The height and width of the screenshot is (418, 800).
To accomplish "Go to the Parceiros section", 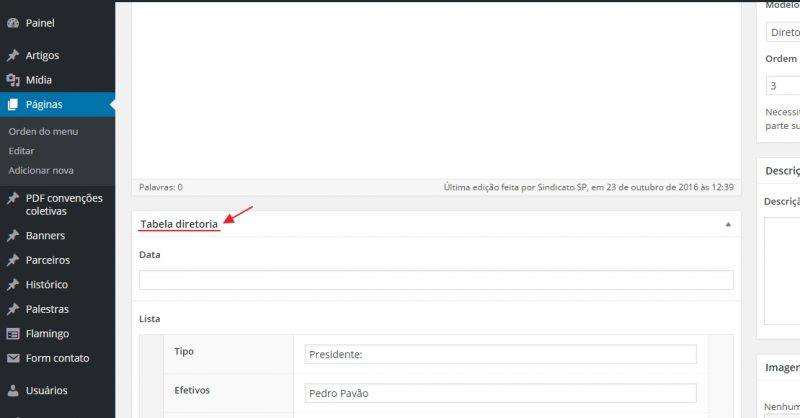I will 48,260.
